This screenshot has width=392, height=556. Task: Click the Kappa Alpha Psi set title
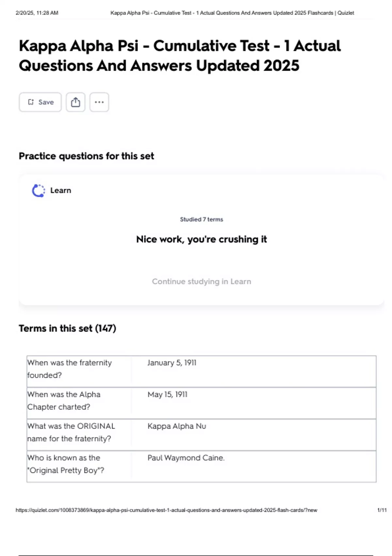(x=180, y=56)
